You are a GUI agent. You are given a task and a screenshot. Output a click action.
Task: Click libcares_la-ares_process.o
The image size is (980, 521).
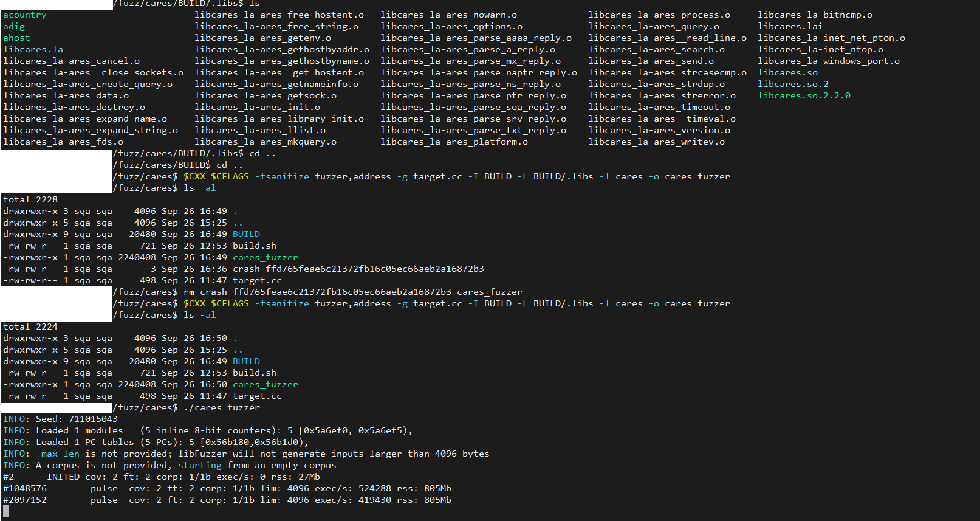point(659,15)
